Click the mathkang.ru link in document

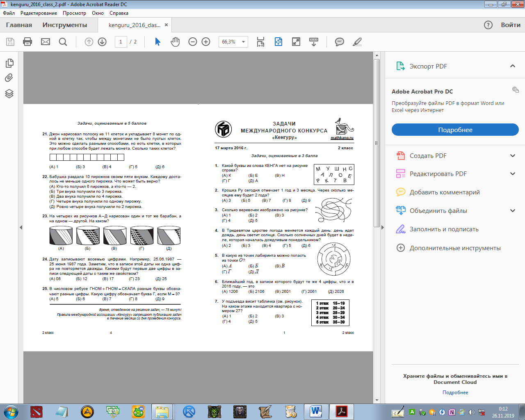(x=342, y=138)
